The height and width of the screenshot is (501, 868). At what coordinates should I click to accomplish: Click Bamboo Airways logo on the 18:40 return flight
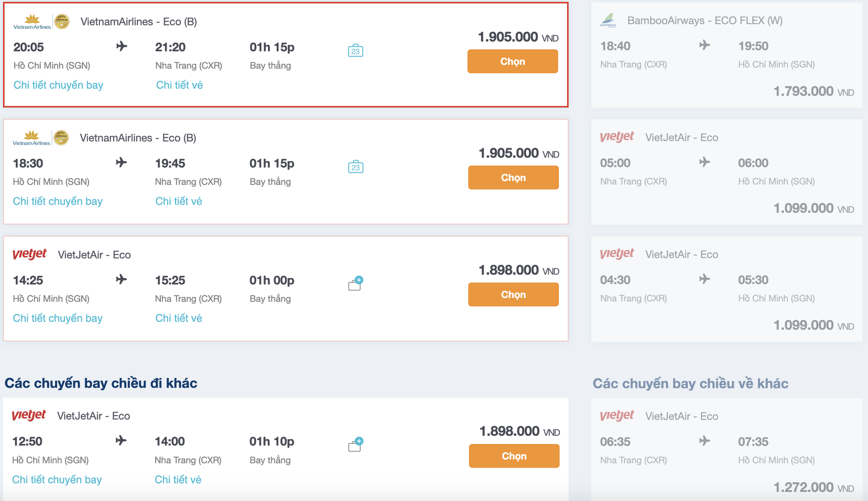click(608, 20)
